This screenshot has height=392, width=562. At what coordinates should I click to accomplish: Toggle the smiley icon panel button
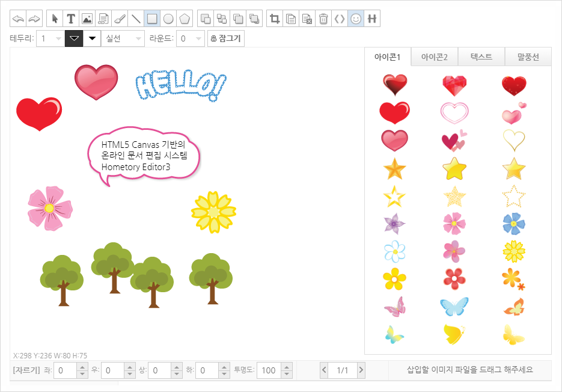coord(356,19)
